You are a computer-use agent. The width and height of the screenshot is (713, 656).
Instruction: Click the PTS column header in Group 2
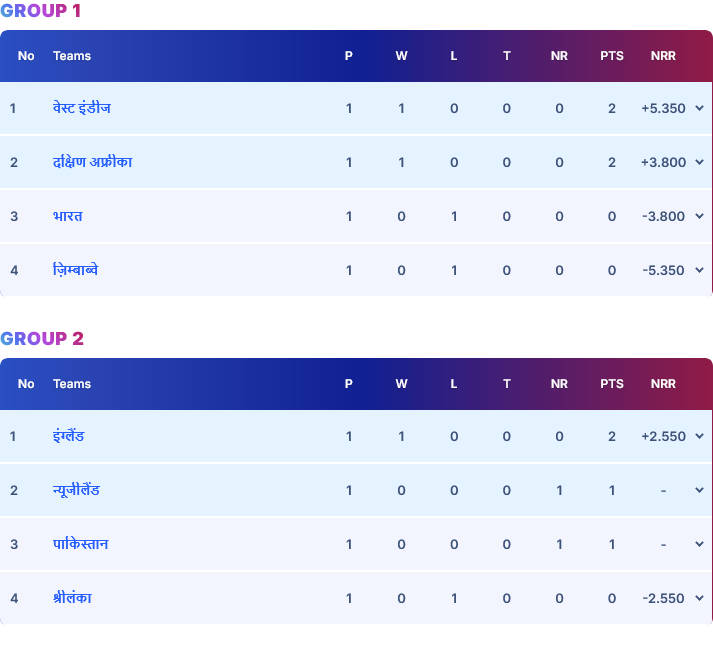pos(612,384)
